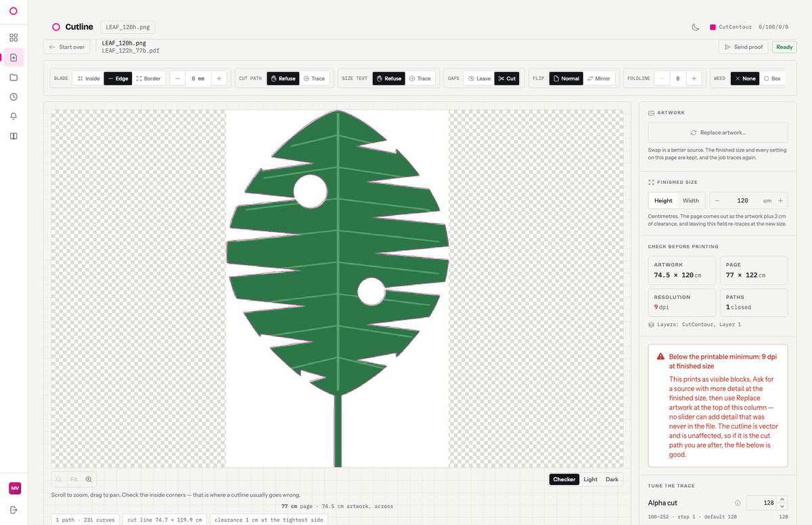Open the guide book icon in sidebar
812x525 pixels.
pos(14,136)
